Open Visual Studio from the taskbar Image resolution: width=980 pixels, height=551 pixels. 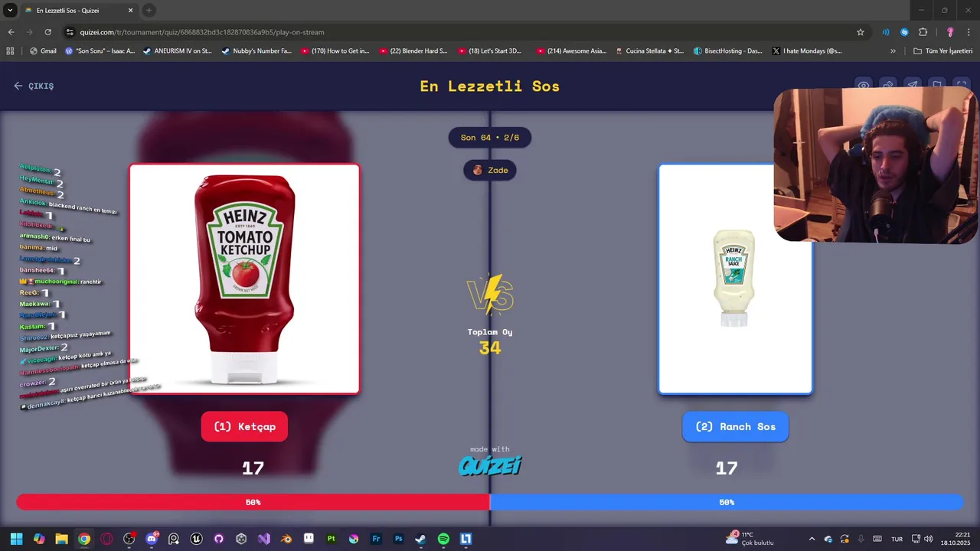[x=263, y=539]
